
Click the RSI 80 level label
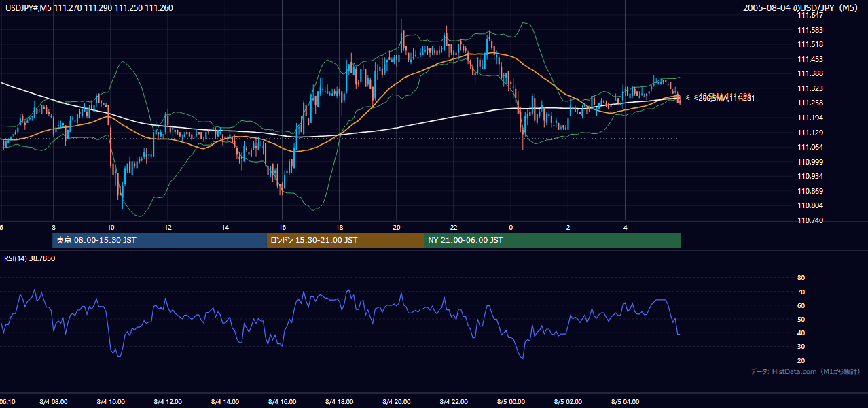(x=801, y=278)
